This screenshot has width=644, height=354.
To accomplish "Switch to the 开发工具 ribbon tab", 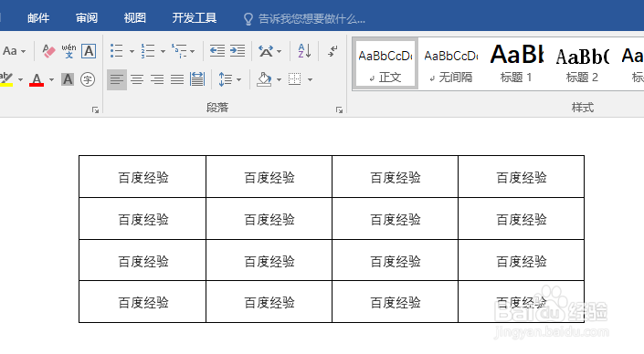I will click(195, 18).
